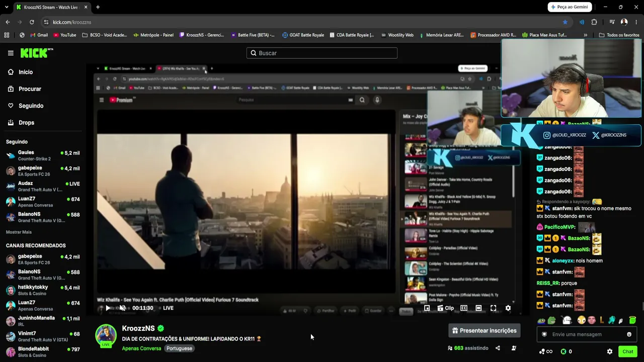Open Seguindo in the sidebar

[25, 106]
